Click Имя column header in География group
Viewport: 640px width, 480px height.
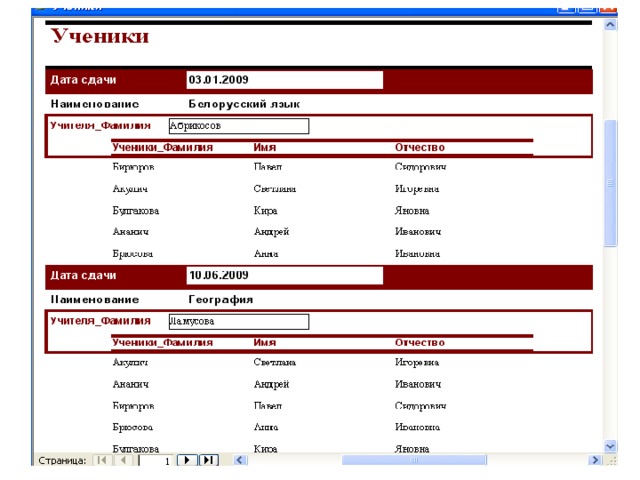tap(264, 342)
